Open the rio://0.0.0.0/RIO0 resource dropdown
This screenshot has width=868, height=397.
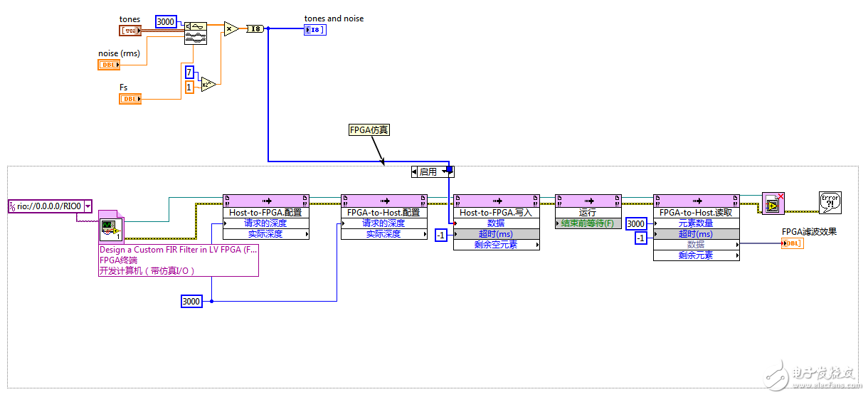click(x=88, y=206)
